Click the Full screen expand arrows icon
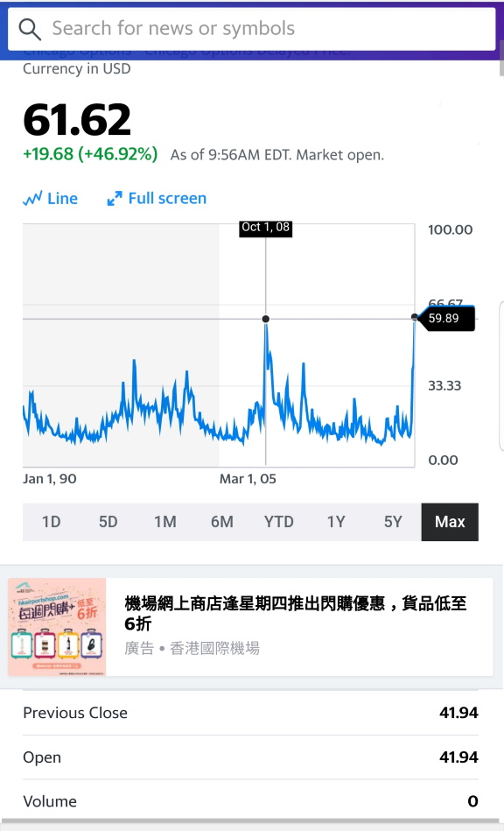The height and width of the screenshot is (831, 504). (115, 199)
